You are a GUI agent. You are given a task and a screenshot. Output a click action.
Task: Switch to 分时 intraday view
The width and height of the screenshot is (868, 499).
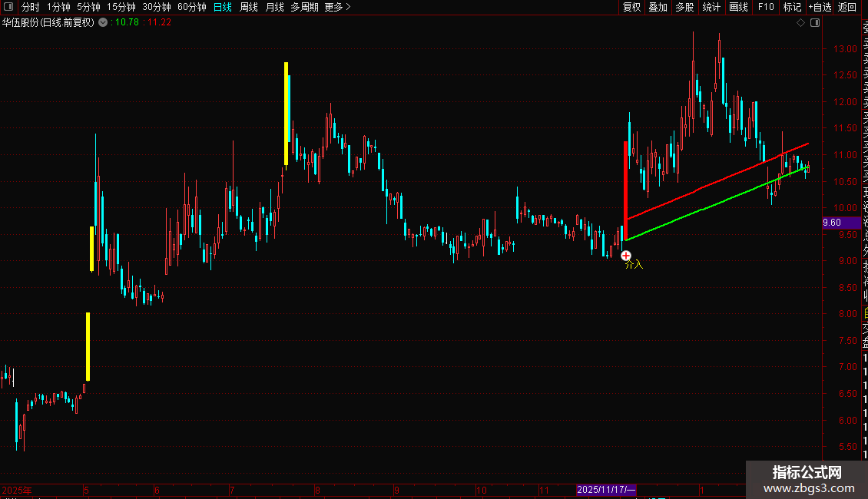tap(31, 7)
